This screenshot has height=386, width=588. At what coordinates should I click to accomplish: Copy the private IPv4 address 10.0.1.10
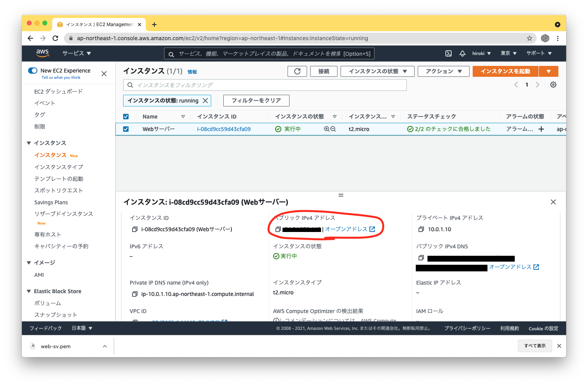tap(421, 229)
